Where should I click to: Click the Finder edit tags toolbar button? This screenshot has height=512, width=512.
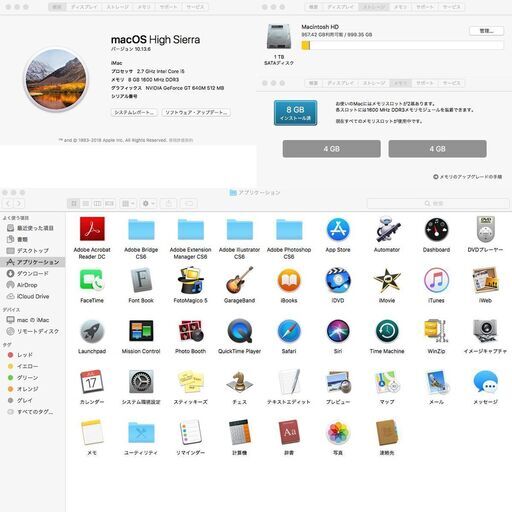pyautogui.click(x=189, y=203)
